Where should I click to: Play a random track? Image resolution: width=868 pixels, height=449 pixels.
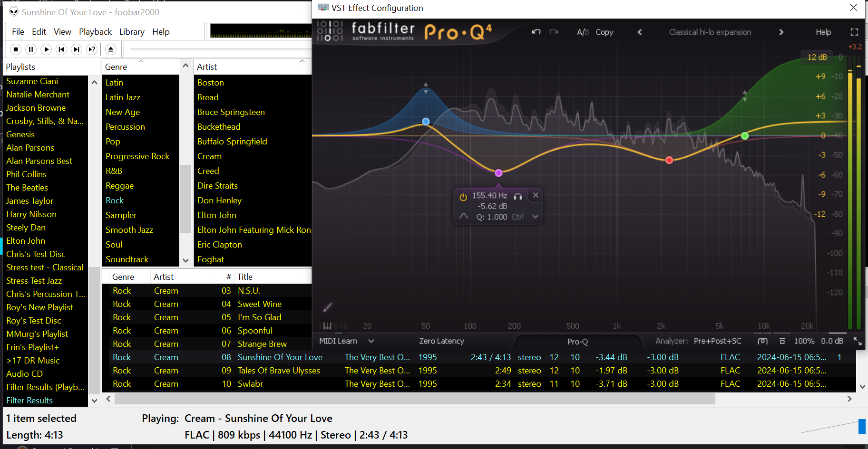coord(92,49)
